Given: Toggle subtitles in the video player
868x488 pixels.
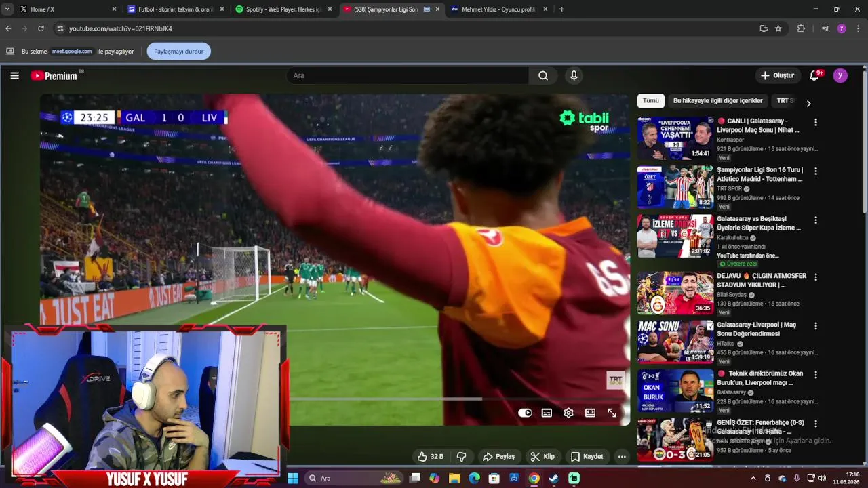Looking at the screenshot, I should click(x=547, y=413).
